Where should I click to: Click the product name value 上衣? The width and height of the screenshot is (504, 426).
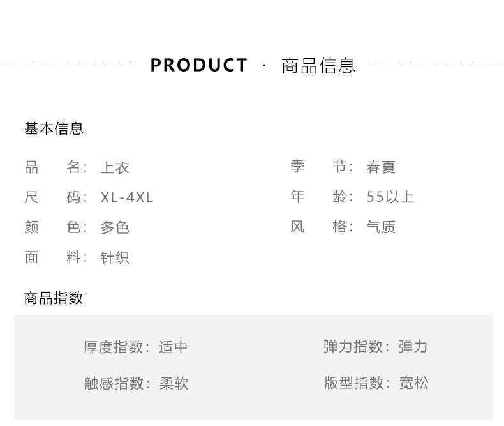coord(115,167)
